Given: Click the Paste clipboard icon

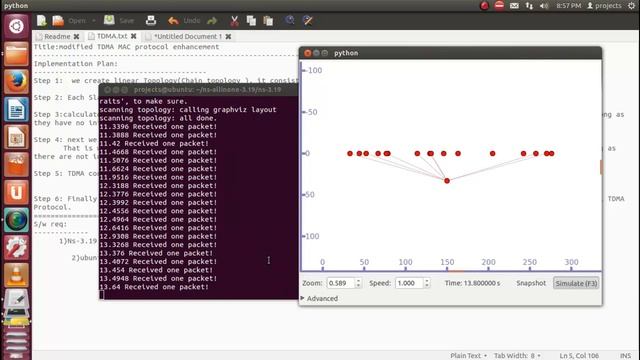Looking at the screenshot, I should tap(268, 20).
